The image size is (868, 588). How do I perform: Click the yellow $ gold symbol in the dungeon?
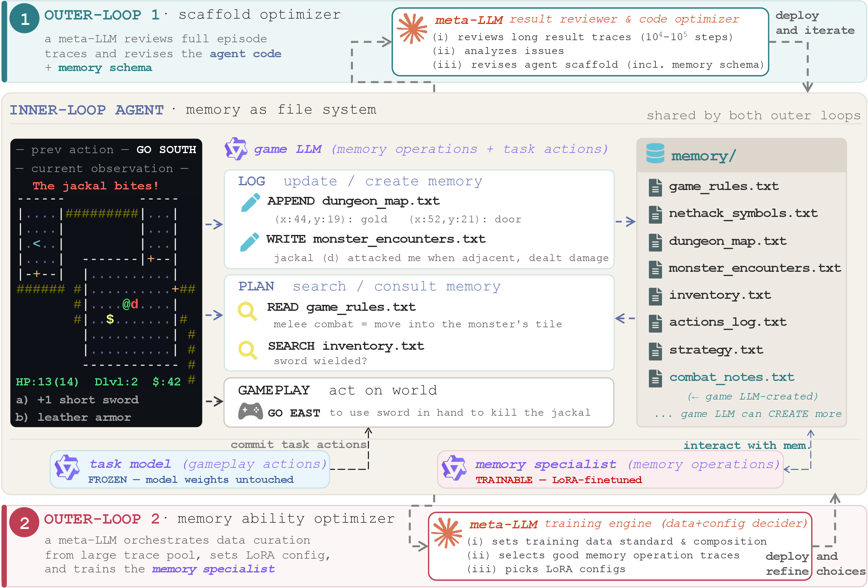(110, 319)
